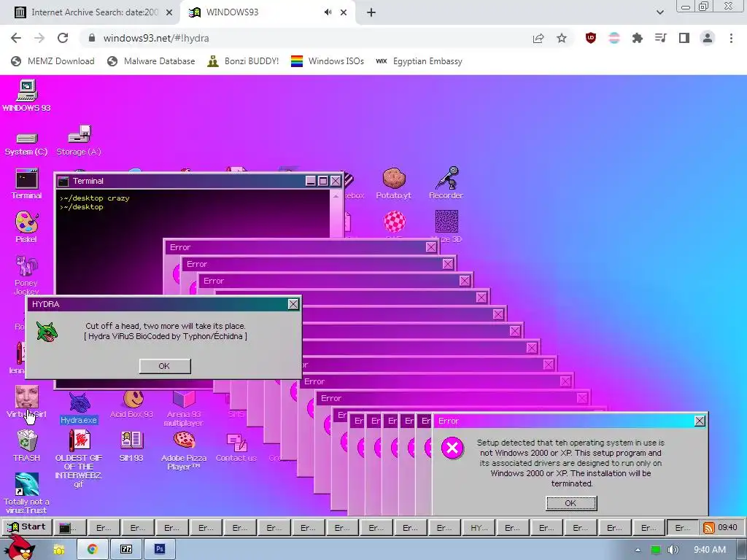This screenshot has height=560, width=747.
Task: Open OLDEST GIF OF THE INTERWEBZ file
Action: tap(79, 458)
